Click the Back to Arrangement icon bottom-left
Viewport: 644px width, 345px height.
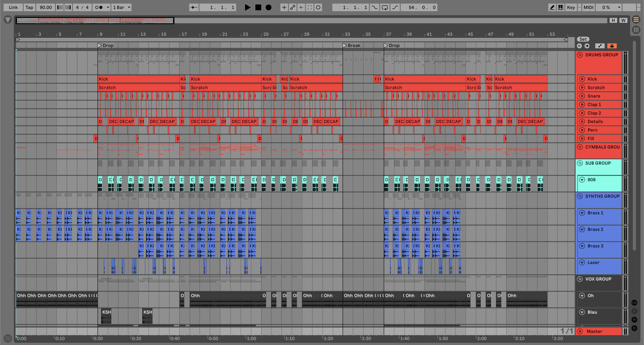pyautogui.click(x=8, y=338)
